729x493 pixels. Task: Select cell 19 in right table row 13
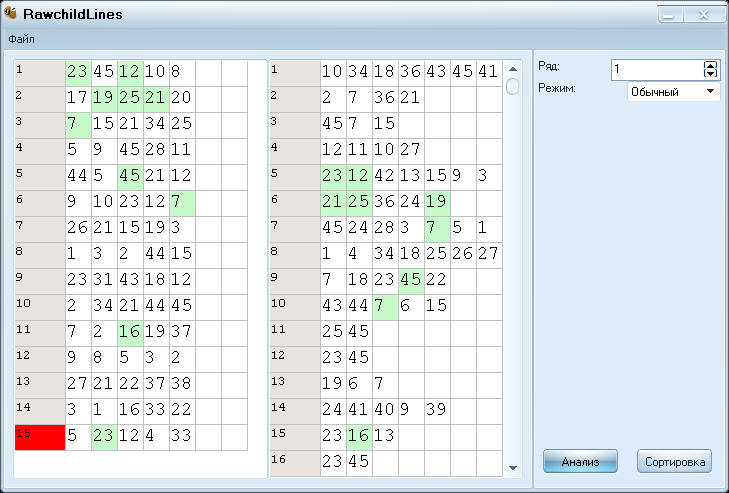[x=333, y=386]
